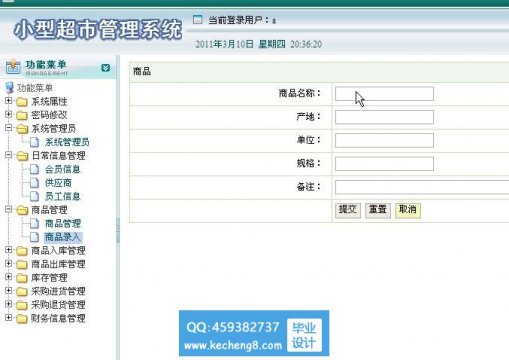Expand the 财务信息管理 tree node
The image size is (509, 360).
pos(9,317)
